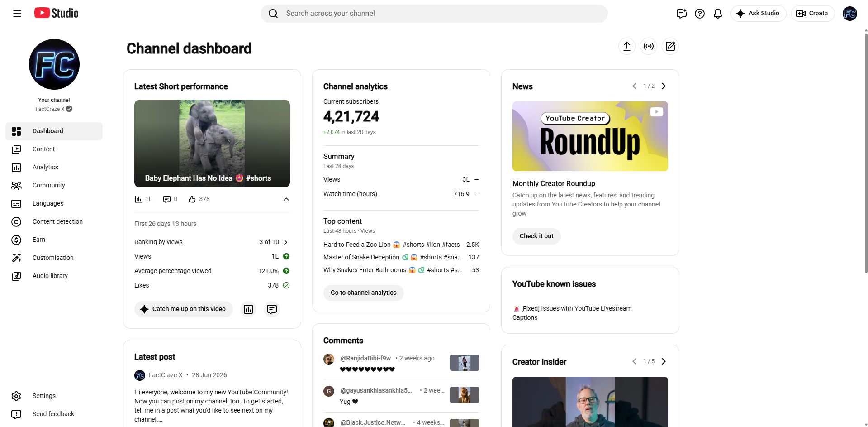Open the hamburger navigation menu
Image resolution: width=868 pixels, height=427 pixels.
click(x=17, y=14)
